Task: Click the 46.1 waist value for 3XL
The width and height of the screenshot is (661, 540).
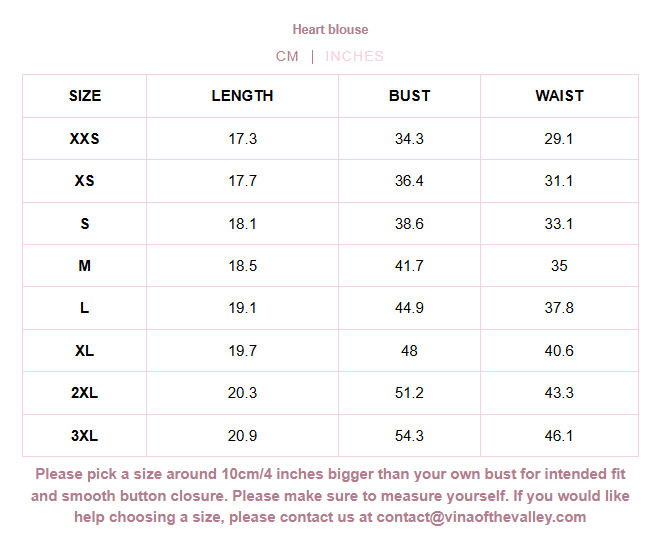Action: tap(559, 436)
